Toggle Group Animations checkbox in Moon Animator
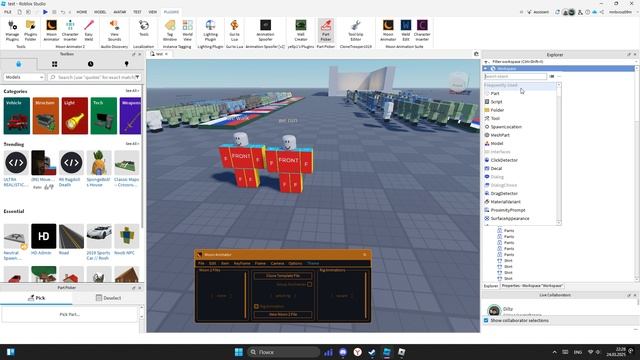Image resolution: width=640 pixels, height=360 pixels. [x=309, y=284]
